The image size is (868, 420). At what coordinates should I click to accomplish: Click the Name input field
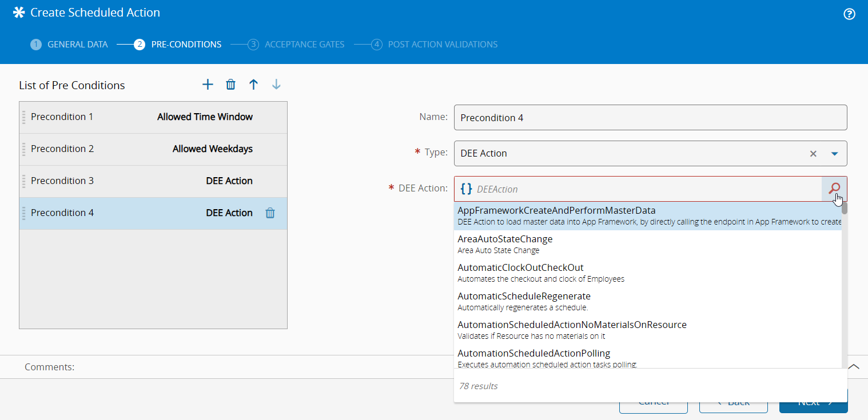[x=650, y=118]
